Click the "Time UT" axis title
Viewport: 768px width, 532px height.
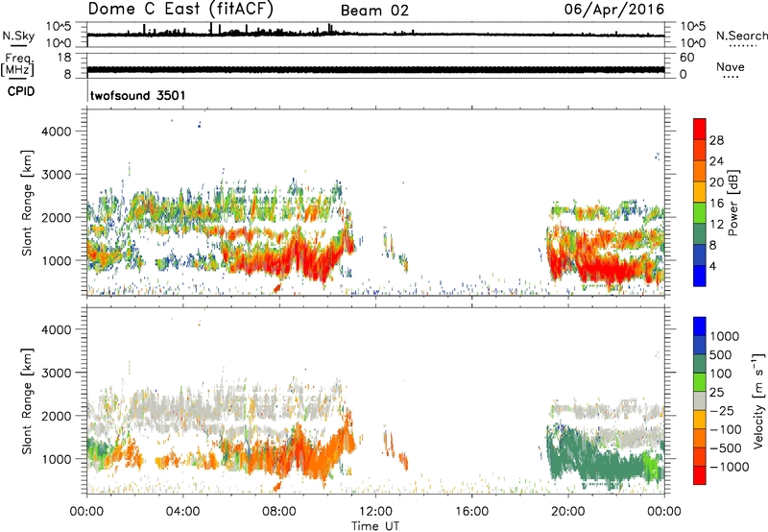pos(375,526)
